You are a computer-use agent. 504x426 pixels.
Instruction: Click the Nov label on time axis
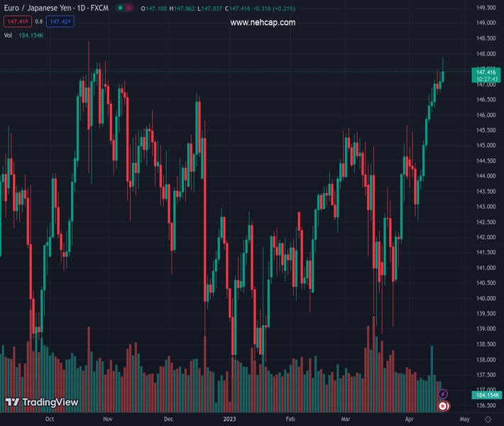(x=107, y=420)
